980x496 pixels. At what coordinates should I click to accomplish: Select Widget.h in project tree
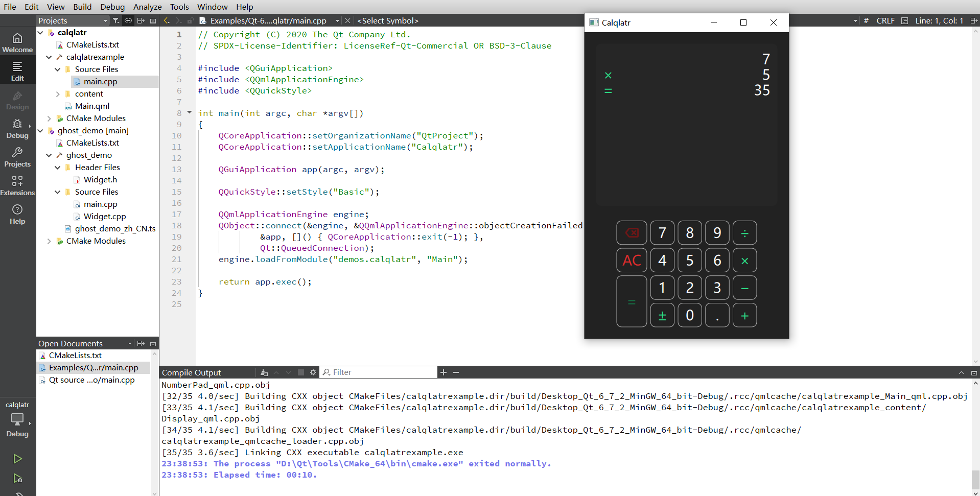(100, 180)
